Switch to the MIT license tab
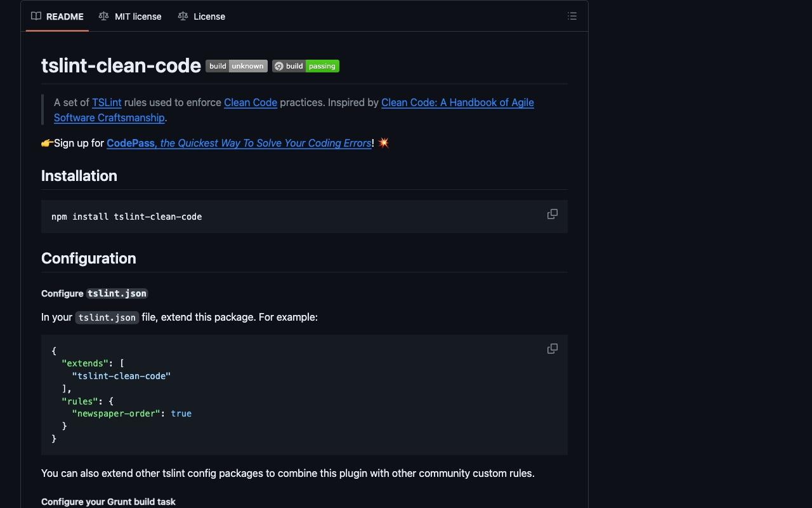 coord(130,17)
